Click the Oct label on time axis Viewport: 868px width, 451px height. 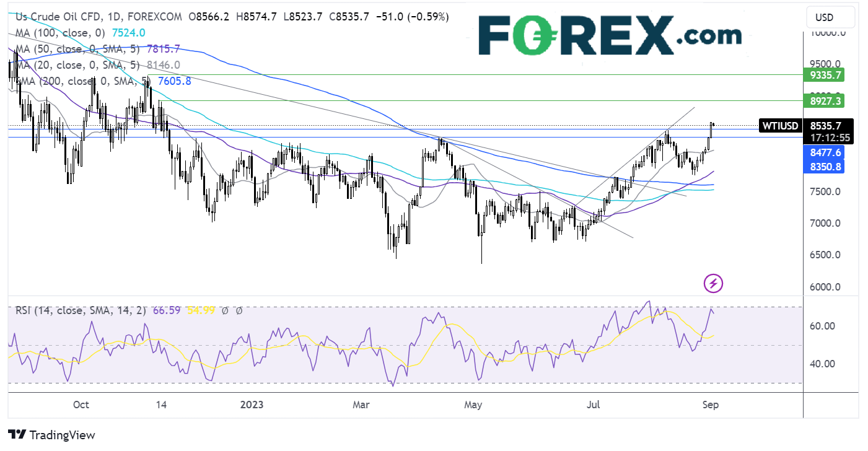[81, 405]
